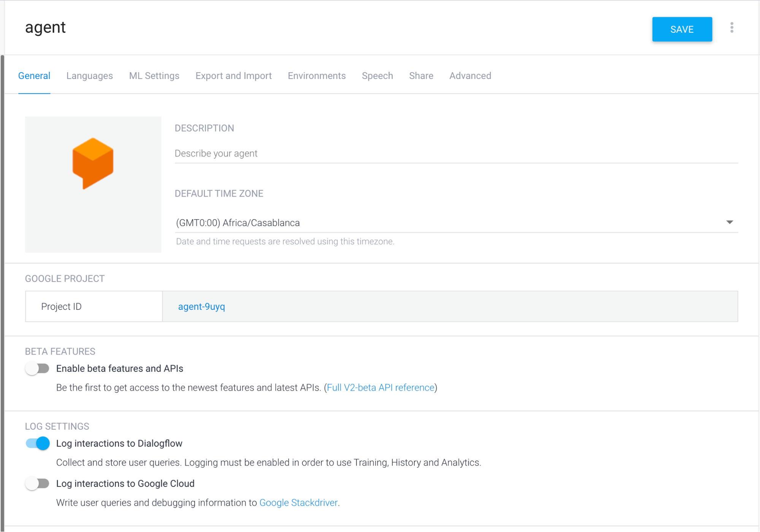This screenshot has height=532, width=760.
Task: Click the 'BETA FEATURES' section heading
Action: click(x=60, y=351)
